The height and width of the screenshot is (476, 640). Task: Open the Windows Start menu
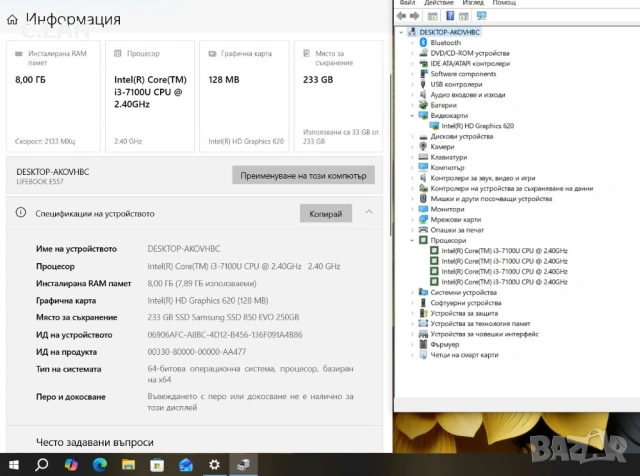point(13,465)
